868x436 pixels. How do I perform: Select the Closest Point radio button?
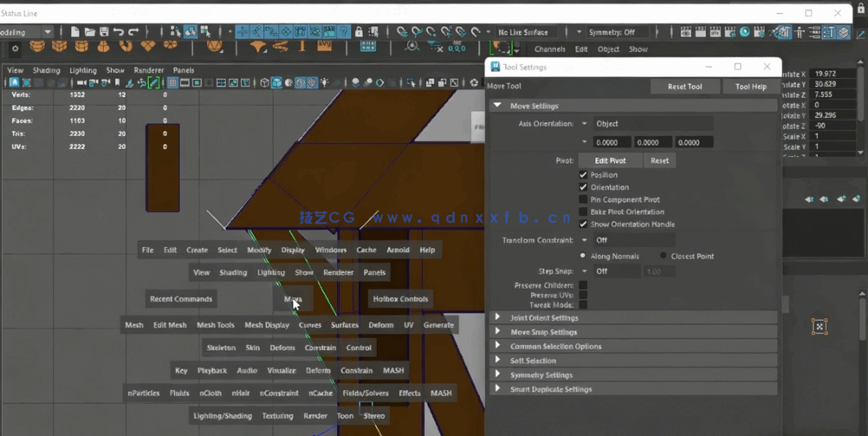[x=664, y=257]
